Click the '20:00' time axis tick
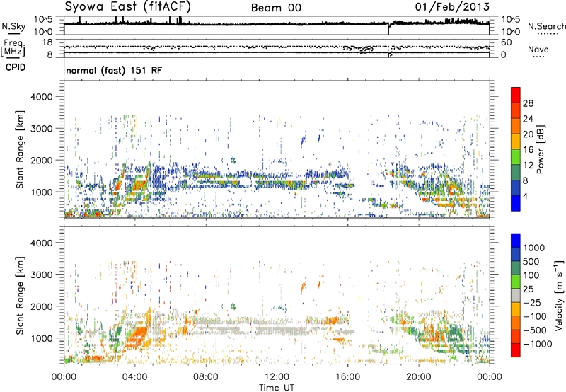This screenshot has width=566, height=392. [x=419, y=377]
